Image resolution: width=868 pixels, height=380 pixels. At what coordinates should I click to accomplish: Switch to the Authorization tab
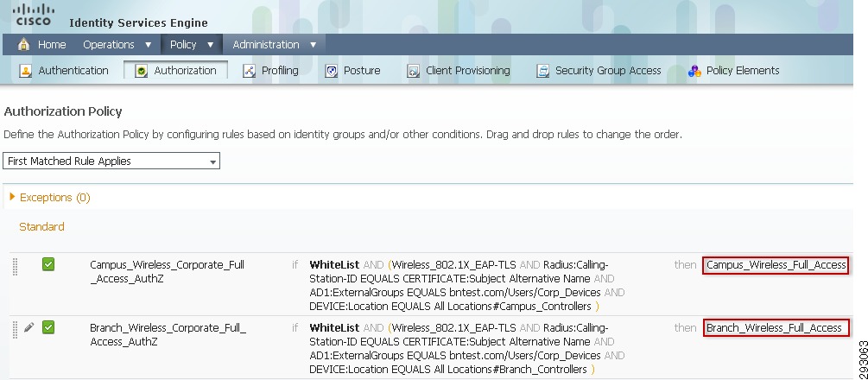(175, 71)
